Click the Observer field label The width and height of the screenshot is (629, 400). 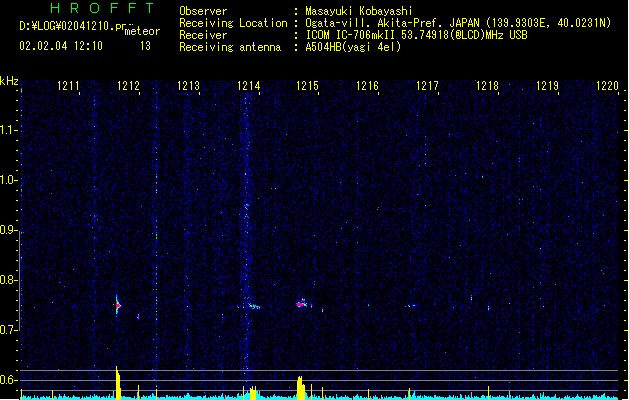tap(203, 11)
